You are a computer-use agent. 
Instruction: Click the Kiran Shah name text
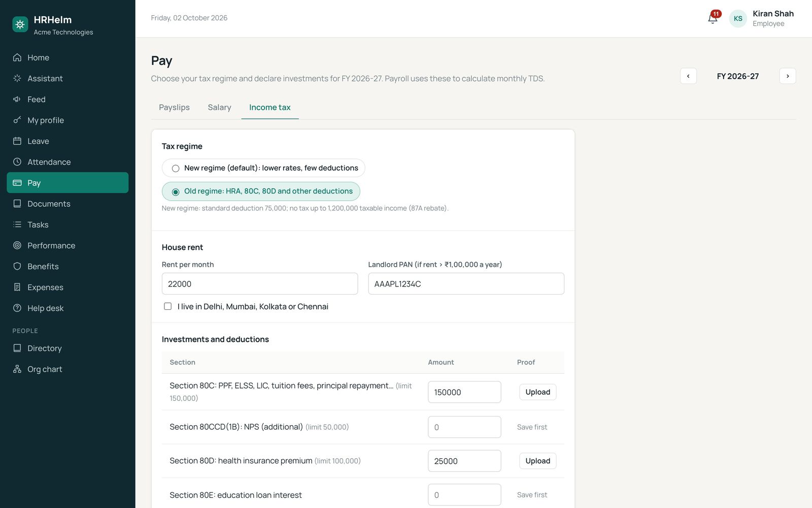773,14
